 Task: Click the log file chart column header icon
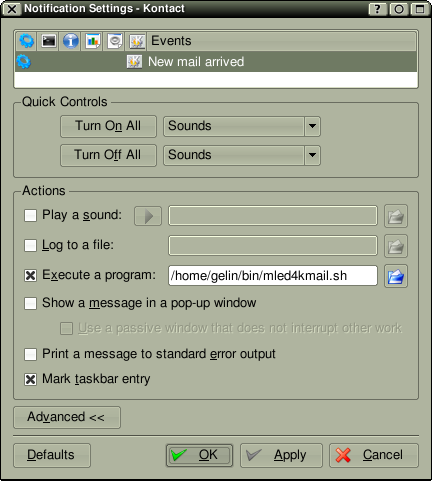coord(93,41)
